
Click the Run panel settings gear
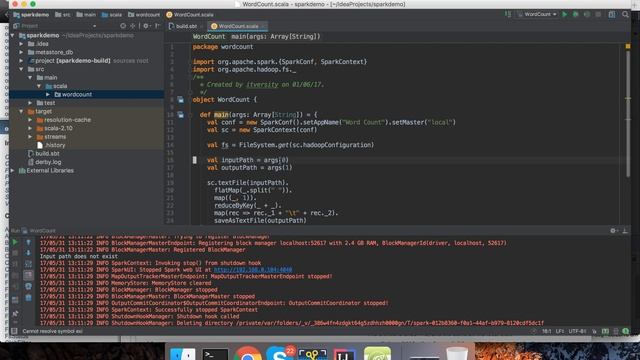(x=613, y=231)
